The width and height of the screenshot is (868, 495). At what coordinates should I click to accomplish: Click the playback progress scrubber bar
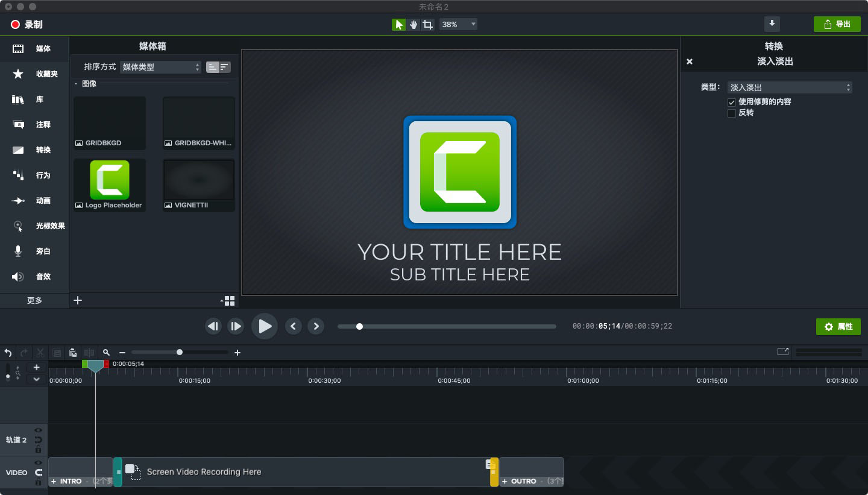click(x=446, y=327)
